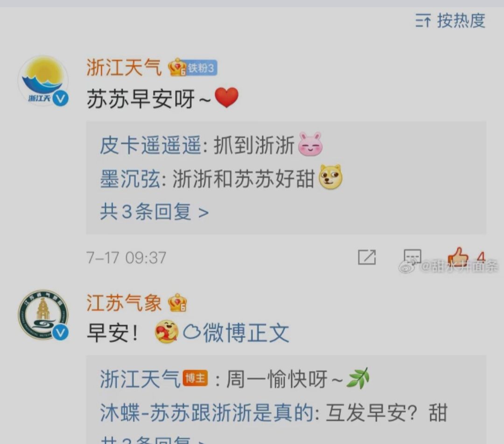Open 沐蝶-苏苏跟浙浙是真的 user profile

coord(207,413)
